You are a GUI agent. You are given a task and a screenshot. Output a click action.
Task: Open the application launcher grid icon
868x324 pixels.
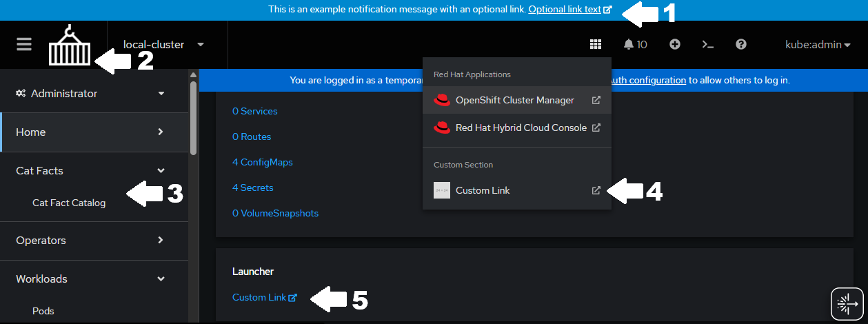pyautogui.click(x=595, y=44)
